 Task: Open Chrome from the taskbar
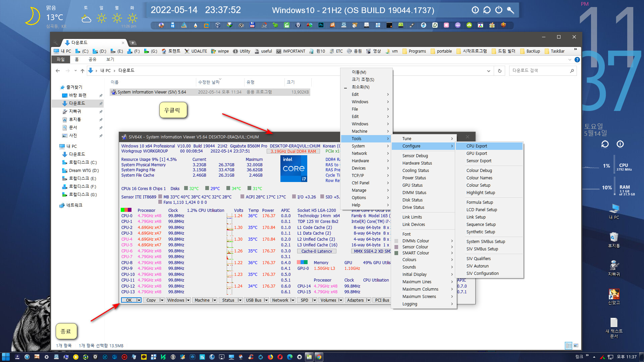click(x=319, y=357)
